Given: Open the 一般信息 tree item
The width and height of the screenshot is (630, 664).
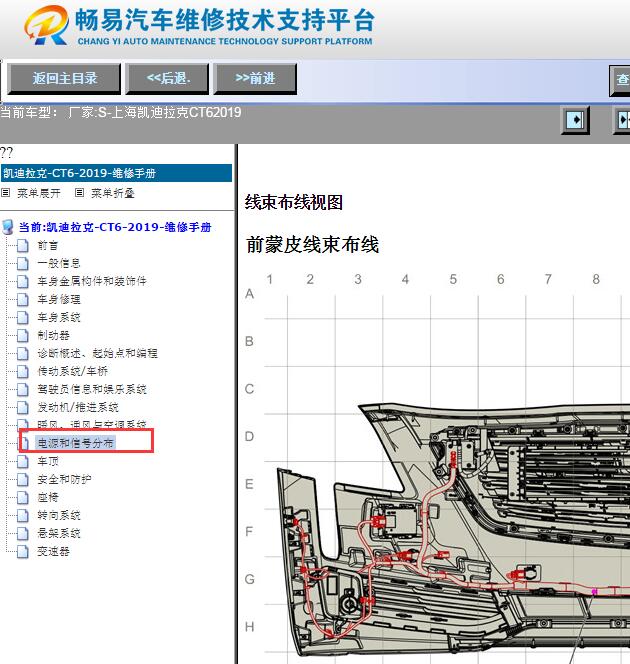Looking at the screenshot, I should click(x=58, y=263).
